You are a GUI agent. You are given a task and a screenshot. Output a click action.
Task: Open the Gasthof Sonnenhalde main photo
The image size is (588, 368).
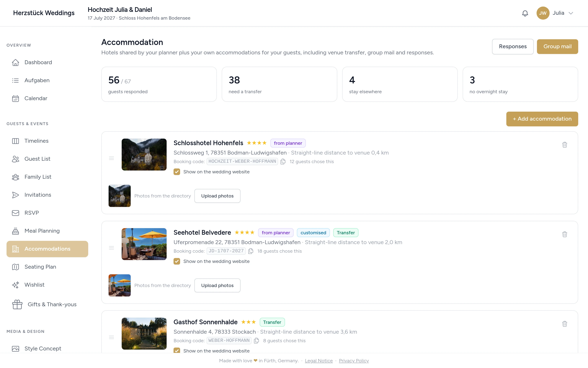pyautogui.click(x=144, y=334)
